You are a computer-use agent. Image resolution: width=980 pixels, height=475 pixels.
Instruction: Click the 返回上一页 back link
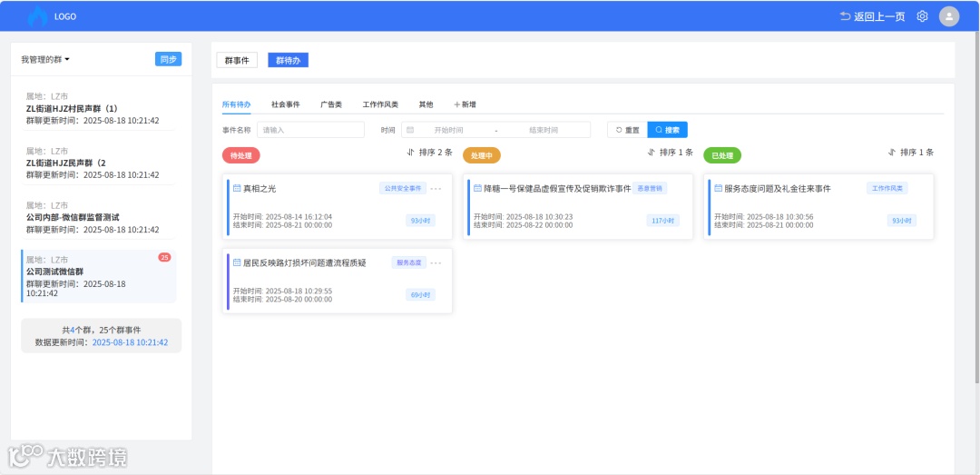(x=873, y=17)
